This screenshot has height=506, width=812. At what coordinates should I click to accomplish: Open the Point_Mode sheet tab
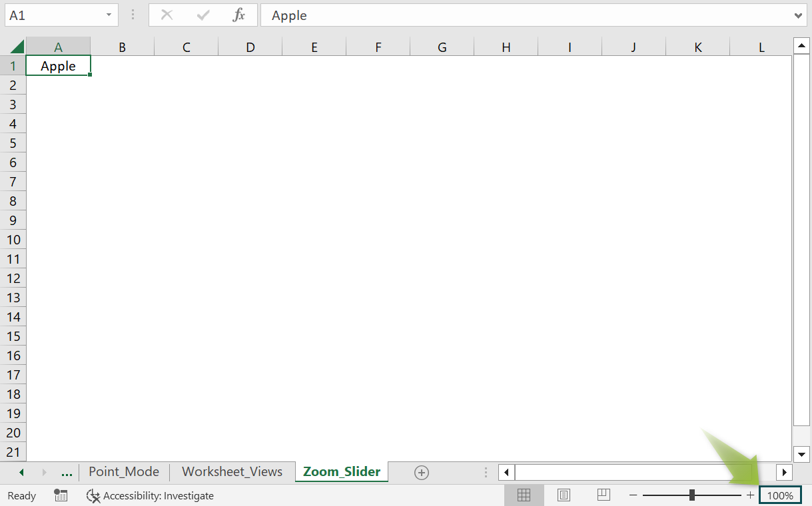click(124, 472)
